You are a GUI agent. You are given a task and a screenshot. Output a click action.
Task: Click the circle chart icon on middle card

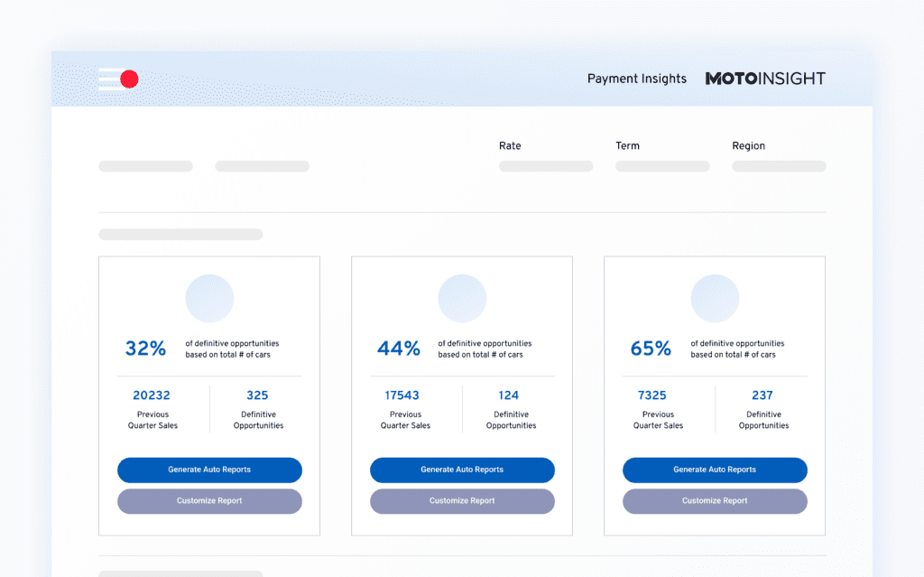pyautogui.click(x=462, y=298)
